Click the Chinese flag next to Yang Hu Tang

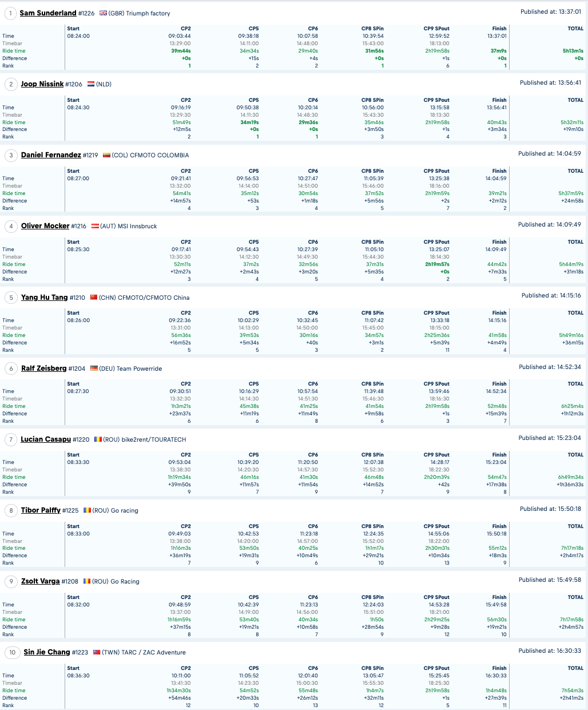pyautogui.click(x=94, y=298)
